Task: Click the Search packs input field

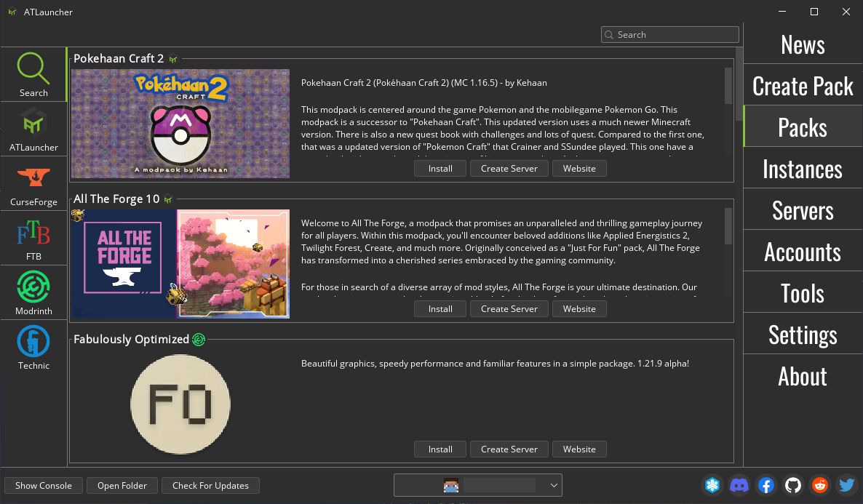Action: click(x=669, y=34)
